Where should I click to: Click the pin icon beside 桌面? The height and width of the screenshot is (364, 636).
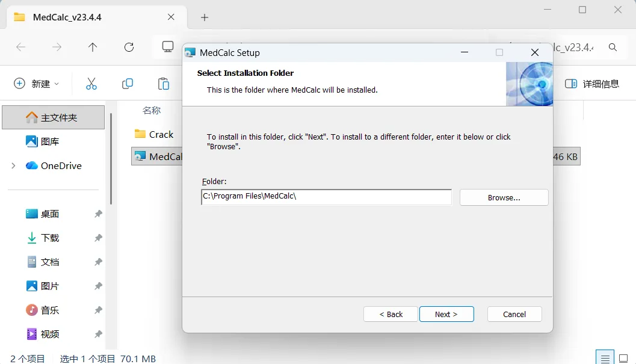[x=98, y=214]
